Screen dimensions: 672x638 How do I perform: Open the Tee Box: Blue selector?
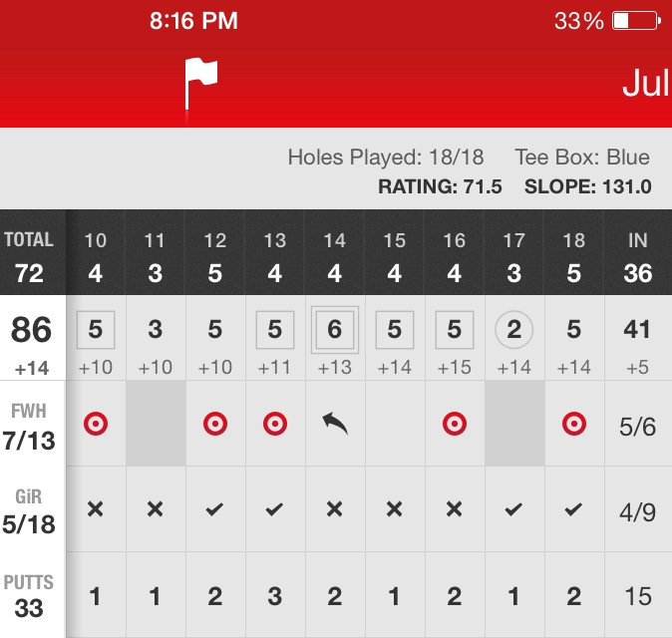582,158
